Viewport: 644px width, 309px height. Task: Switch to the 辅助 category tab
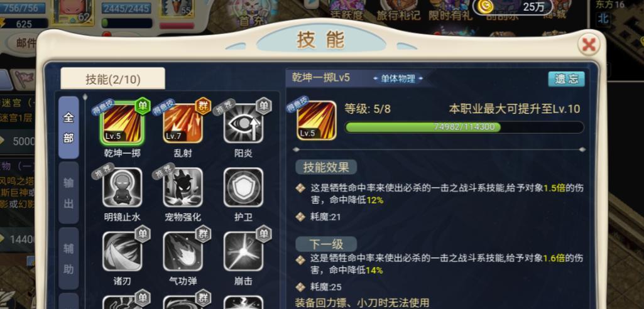[68, 258]
